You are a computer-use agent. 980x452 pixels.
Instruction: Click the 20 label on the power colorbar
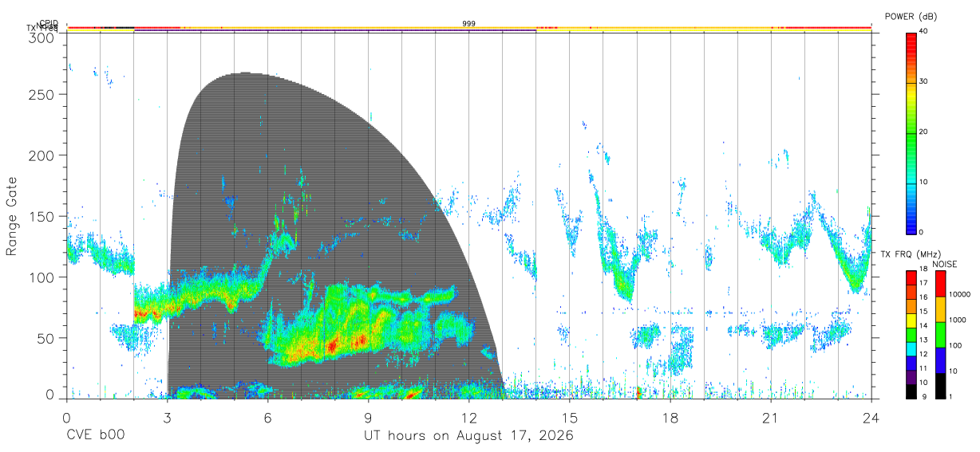point(924,132)
